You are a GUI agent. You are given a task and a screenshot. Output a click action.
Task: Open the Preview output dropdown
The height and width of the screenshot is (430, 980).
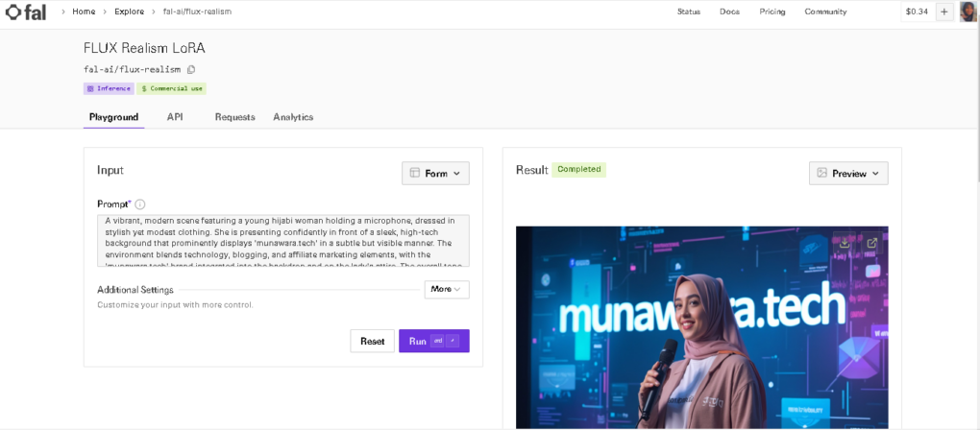(x=848, y=174)
